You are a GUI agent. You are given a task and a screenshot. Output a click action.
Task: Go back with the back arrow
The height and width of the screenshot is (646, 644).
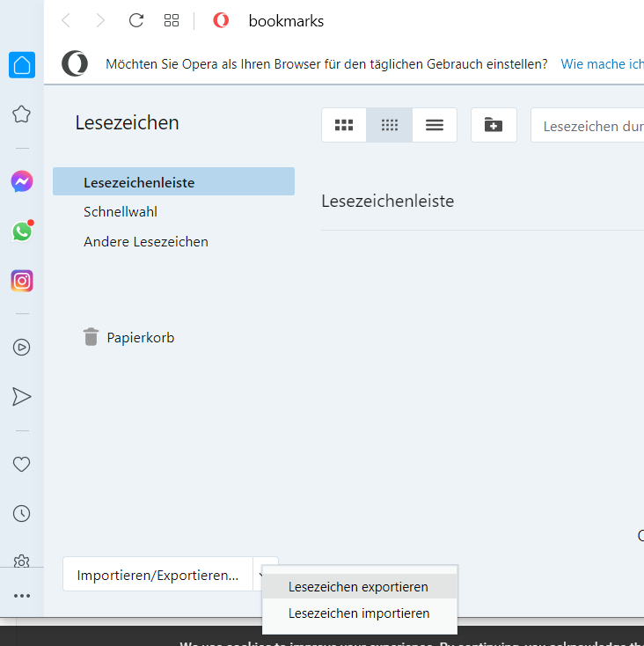click(66, 20)
